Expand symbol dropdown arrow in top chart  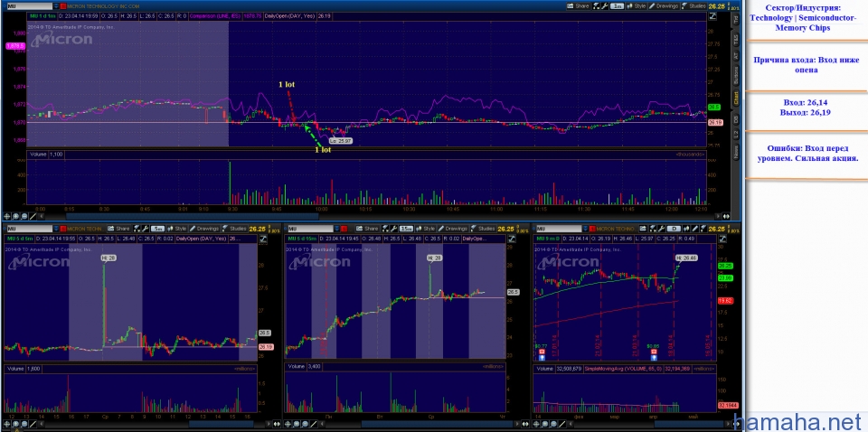[x=56, y=6]
